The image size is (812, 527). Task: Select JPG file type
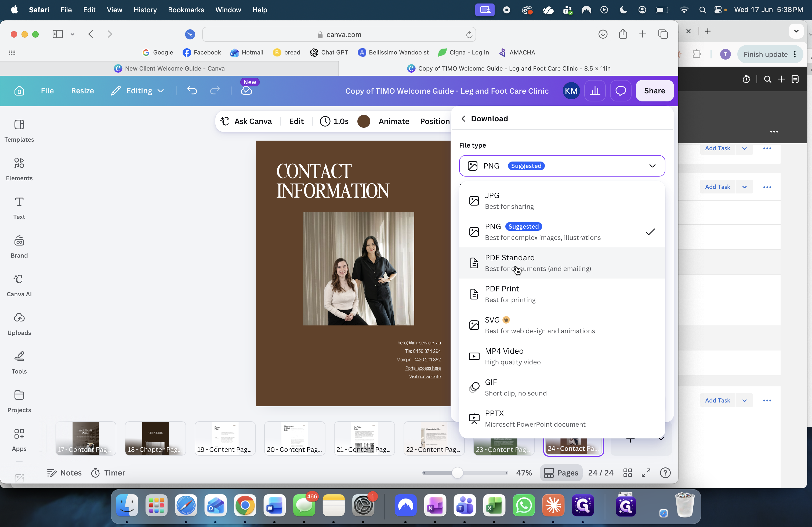point(562,201)
